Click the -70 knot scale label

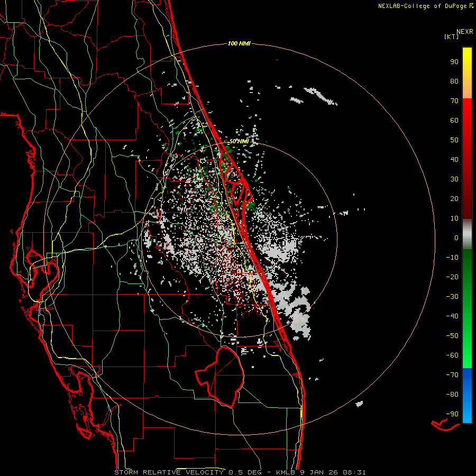tap(452, 374)
